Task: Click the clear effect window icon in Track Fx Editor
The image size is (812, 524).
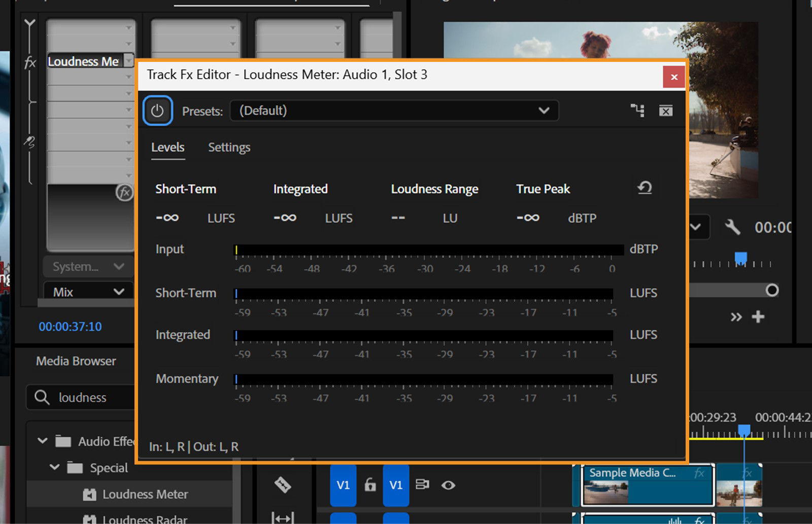Action: pos(666,110)
